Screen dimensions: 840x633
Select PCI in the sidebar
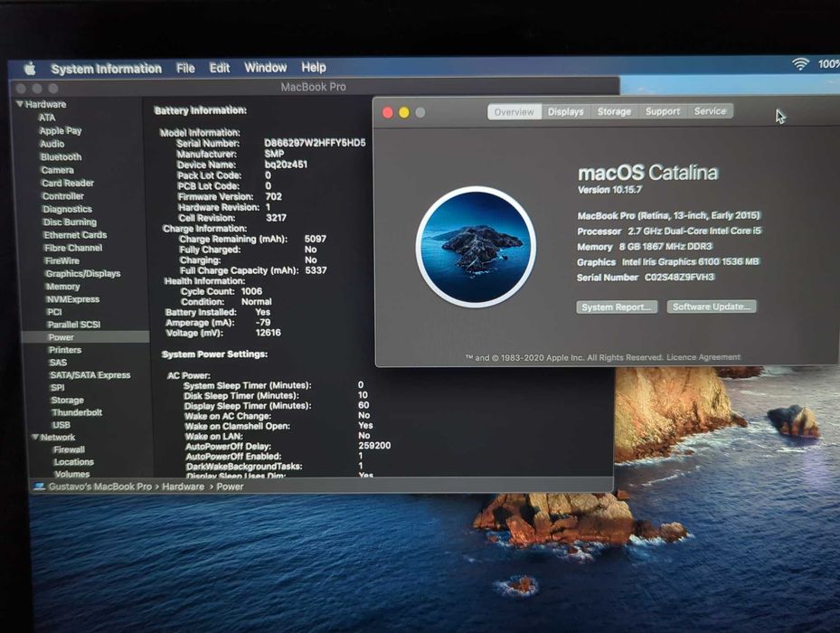click(x=54, y=312)
